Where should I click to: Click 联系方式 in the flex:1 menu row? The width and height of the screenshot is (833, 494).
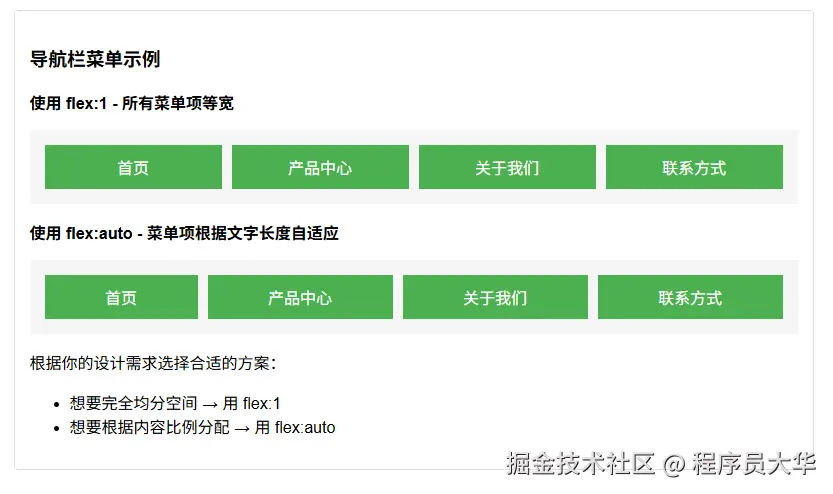pyautogui.click(x=694, y=168)
